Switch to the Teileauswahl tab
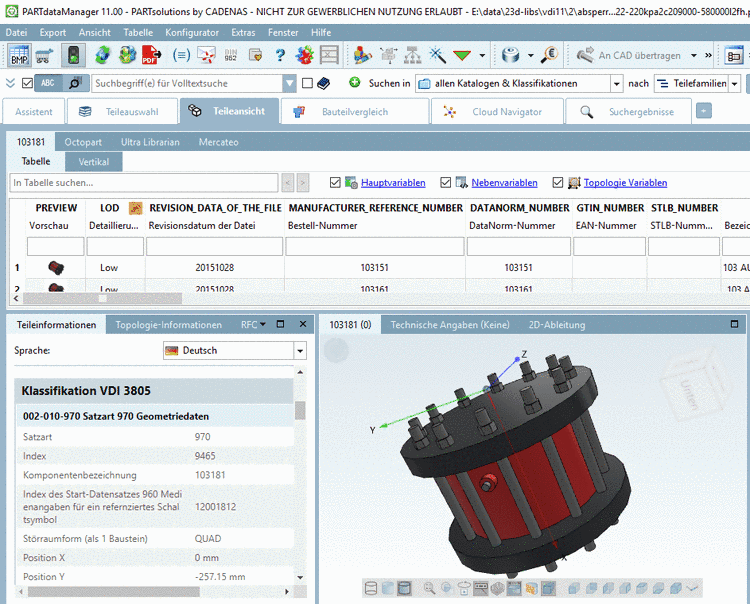750x604 pixels. [x=122, y=111]
